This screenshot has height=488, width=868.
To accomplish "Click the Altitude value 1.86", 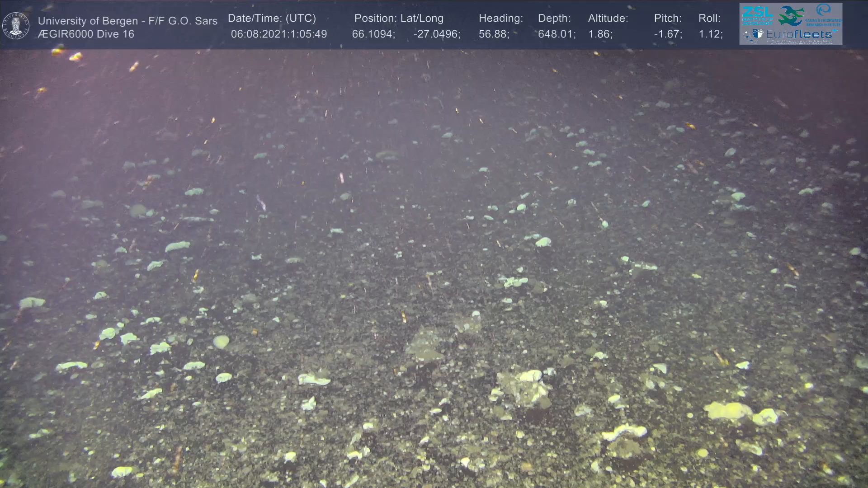I will click(599, 34).
